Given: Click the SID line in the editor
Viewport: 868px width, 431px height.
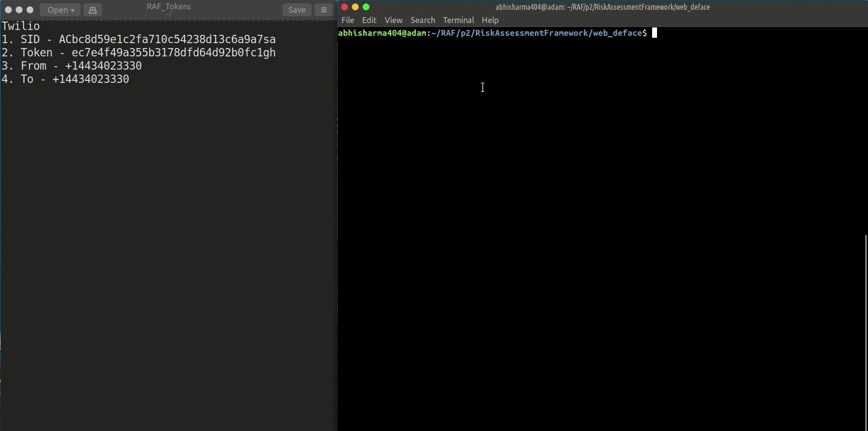Looking at the screenshot, I should pyautogui.click(x=139, y=39).
